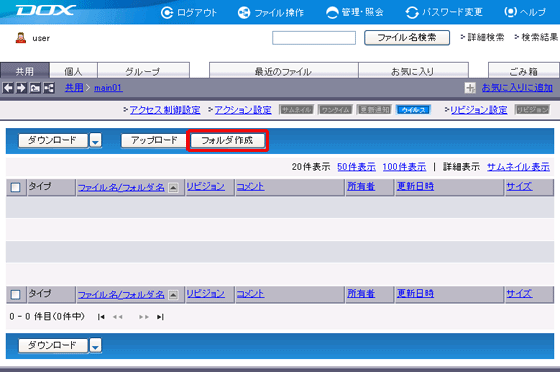Select all via footer row checkbox
Viewport: 560px width, 372px height.
coord(15,295)
